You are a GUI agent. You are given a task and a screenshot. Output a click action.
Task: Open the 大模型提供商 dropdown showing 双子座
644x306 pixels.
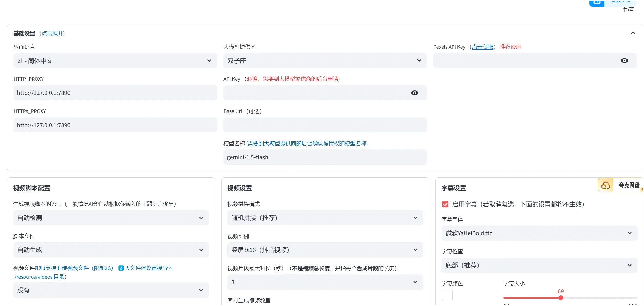coord(419,61)
